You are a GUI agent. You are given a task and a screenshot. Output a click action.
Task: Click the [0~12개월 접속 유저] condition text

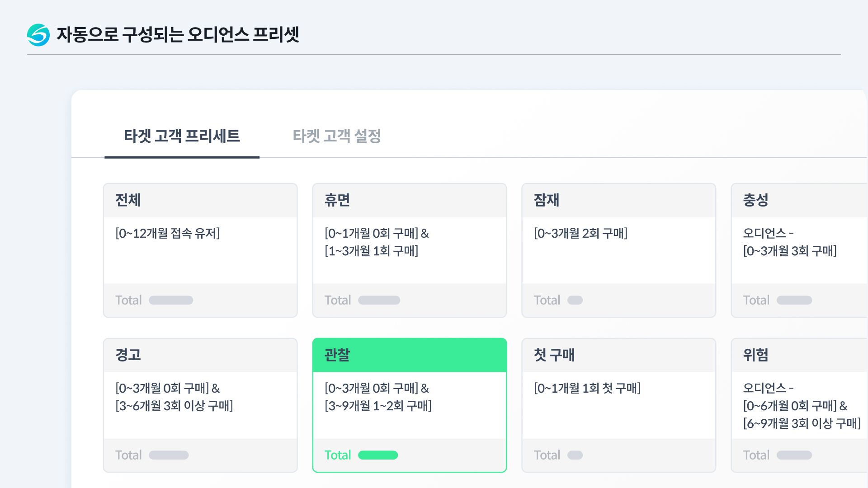[x=167, y=233]
